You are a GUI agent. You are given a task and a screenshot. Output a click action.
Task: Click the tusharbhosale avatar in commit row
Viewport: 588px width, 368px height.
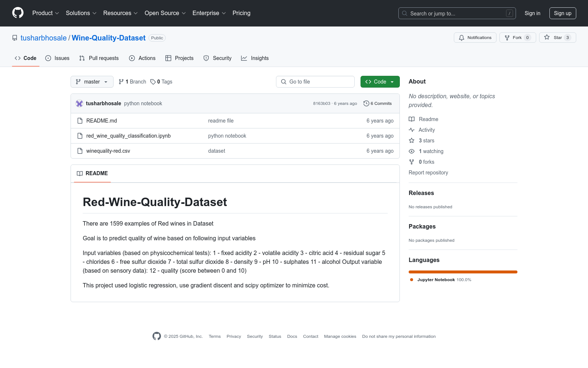[x=79, y=103]
